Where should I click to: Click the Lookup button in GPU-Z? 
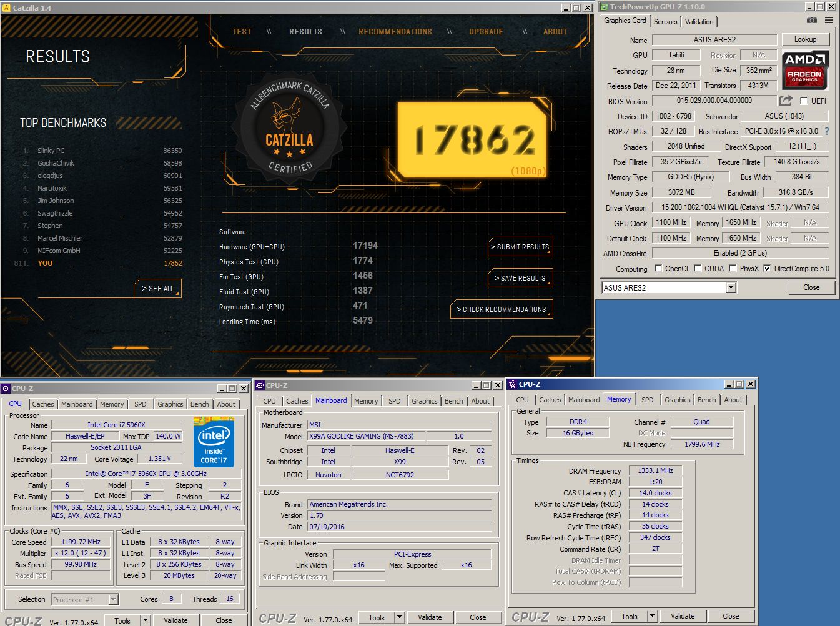805,39
